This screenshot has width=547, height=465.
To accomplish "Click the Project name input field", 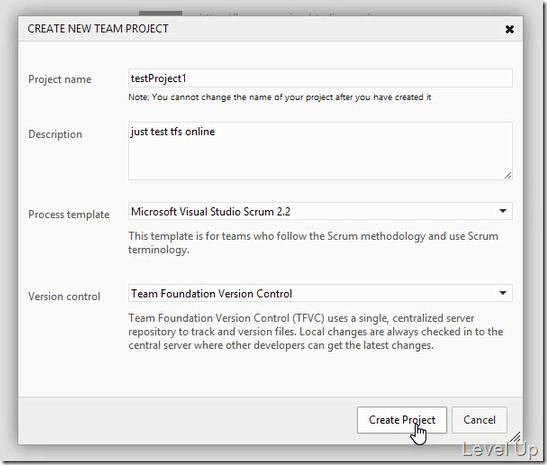I will 320,78.
